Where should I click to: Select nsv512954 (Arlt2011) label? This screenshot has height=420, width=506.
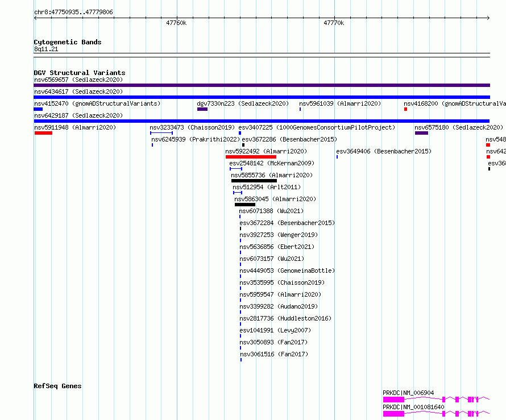click(x=267, y=187)
